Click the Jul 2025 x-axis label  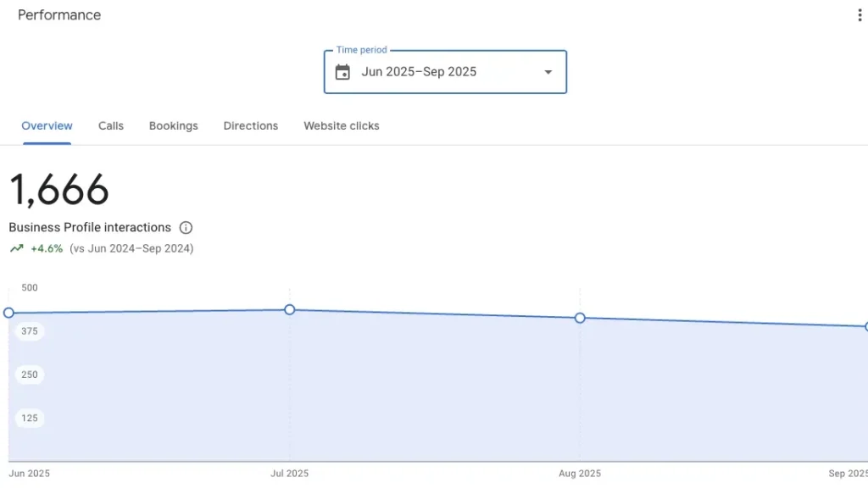[x=290, y=474]
